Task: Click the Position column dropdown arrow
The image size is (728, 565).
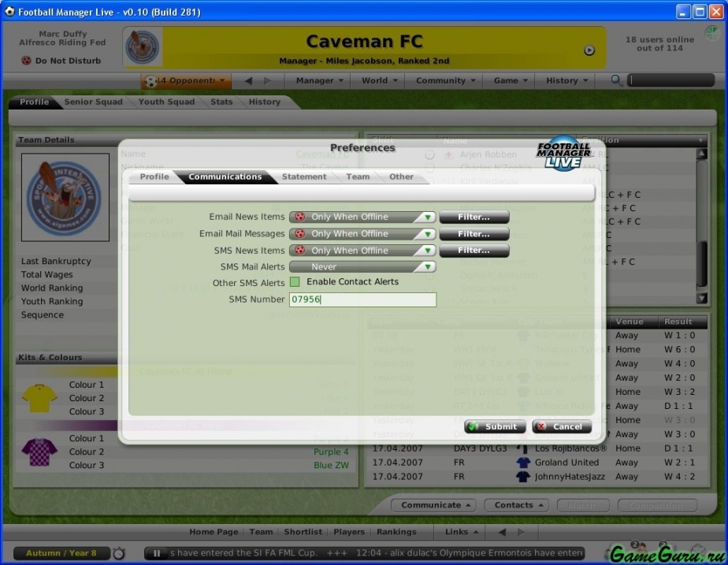Action: (x=700, y=140)
